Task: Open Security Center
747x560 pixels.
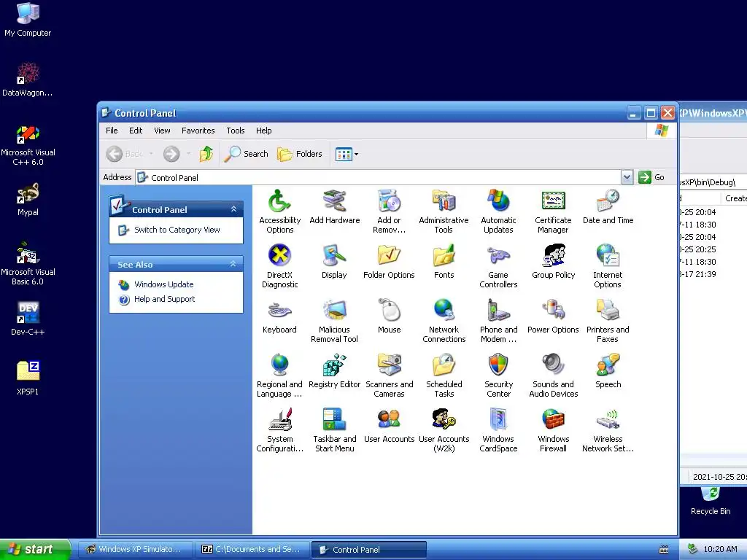Action: pyautogui.click(x=498, y=376)
